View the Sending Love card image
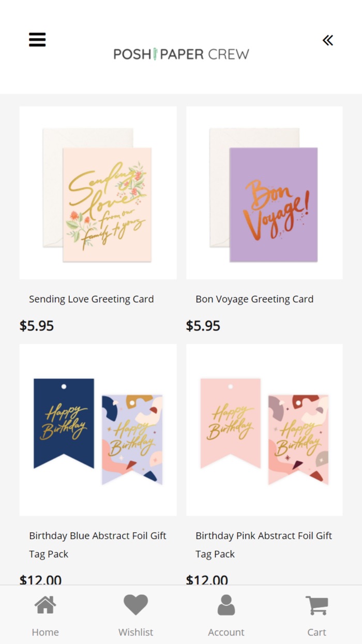The height and width of the screenshot is (644, 362). pyautogui.click(x=98, y=193)
